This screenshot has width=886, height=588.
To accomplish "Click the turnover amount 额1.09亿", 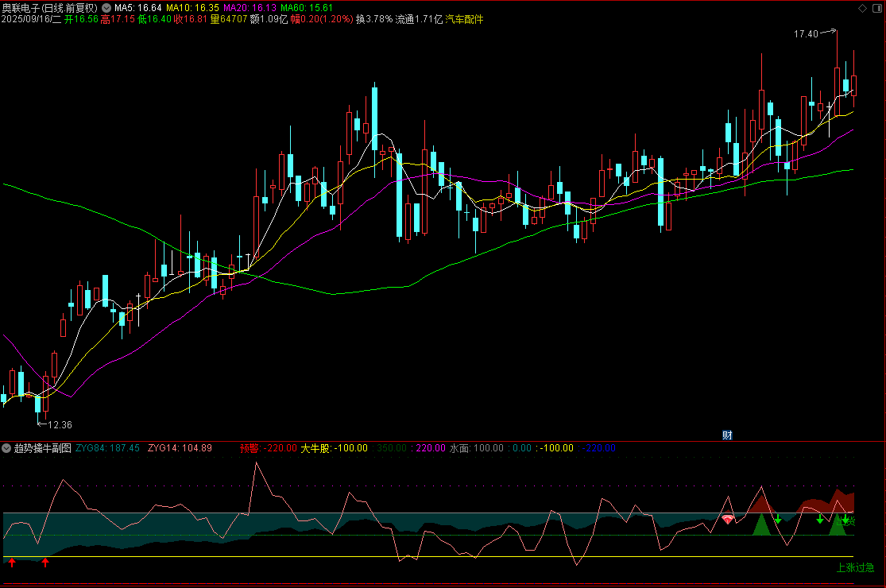I will tap(269, 19).
